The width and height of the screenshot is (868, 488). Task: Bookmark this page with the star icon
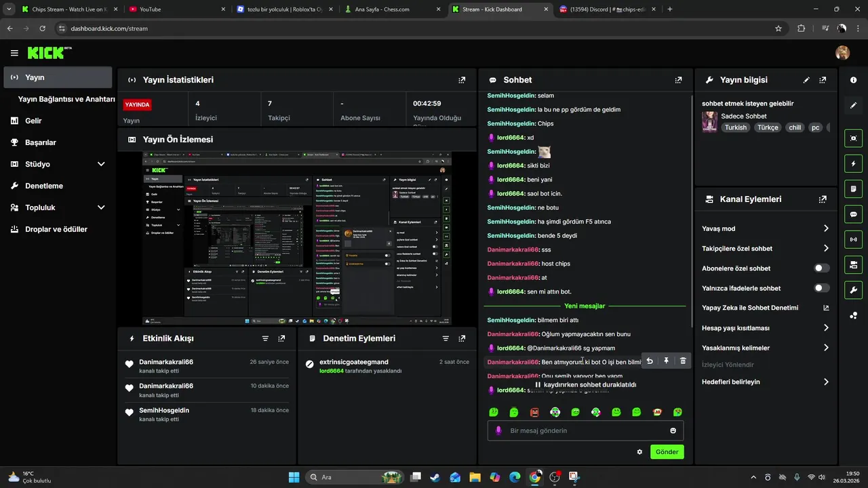tap(778, 28)
